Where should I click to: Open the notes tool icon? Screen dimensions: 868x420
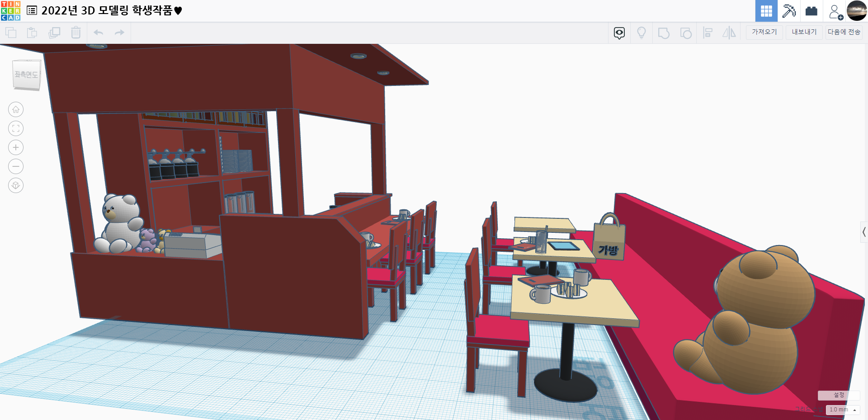pos(619,33)
